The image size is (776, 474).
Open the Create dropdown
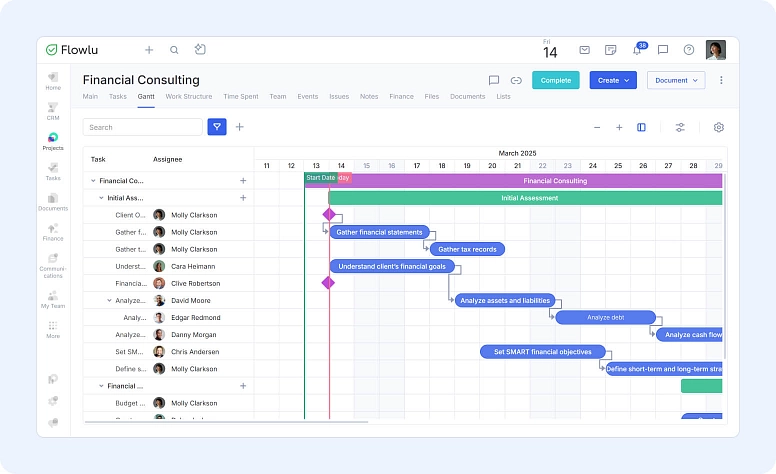coord(613,80)
